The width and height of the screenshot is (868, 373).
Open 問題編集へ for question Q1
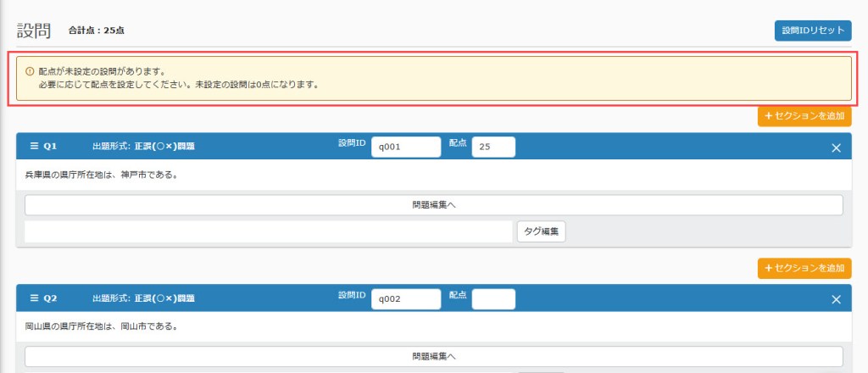point(433,205)
